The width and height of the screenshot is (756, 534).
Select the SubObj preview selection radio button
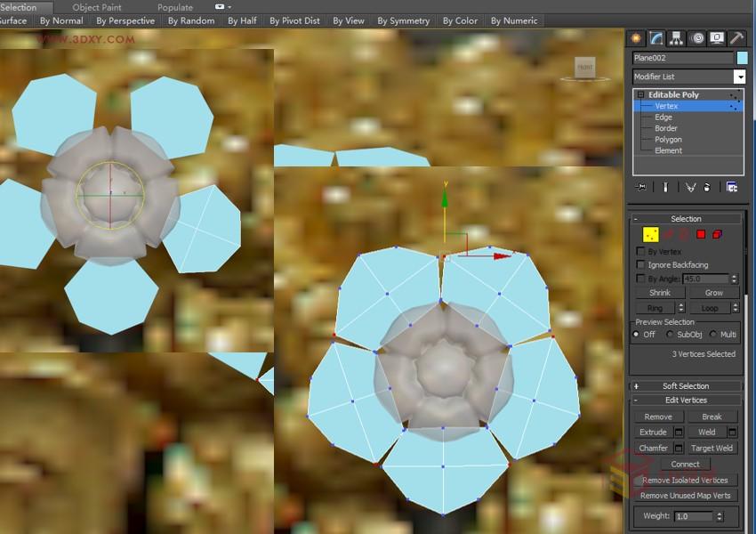670,335
